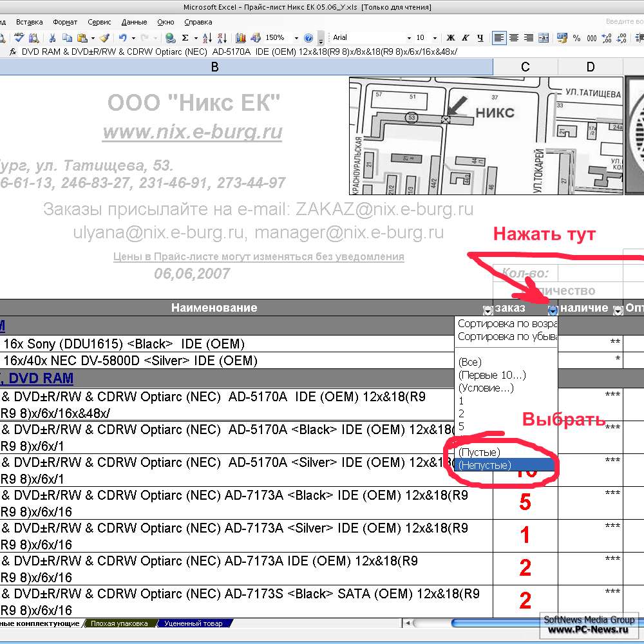Viewport: 644px width, 644px height.
Task: Open the Research (reference materials) tool
Action: tap(33, 38)
